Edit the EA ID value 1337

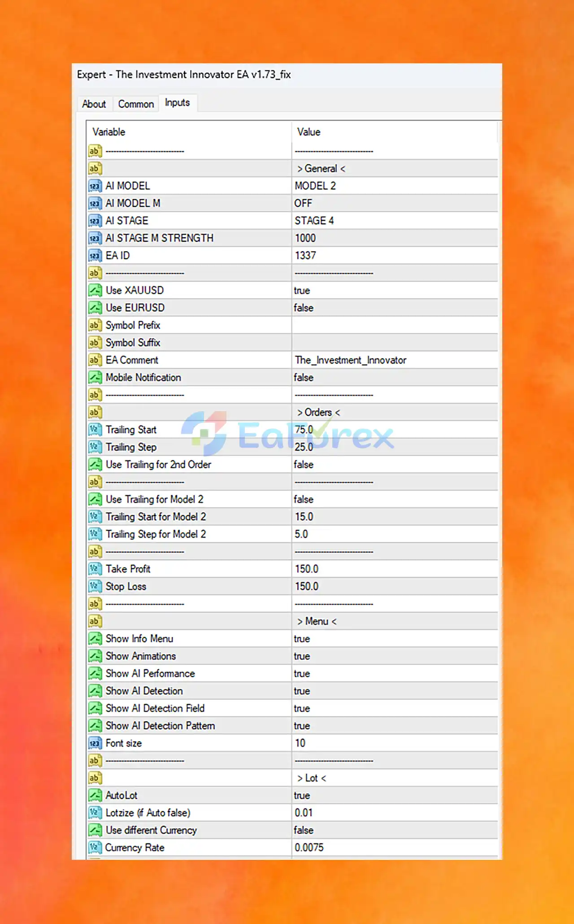coord(395,256)
